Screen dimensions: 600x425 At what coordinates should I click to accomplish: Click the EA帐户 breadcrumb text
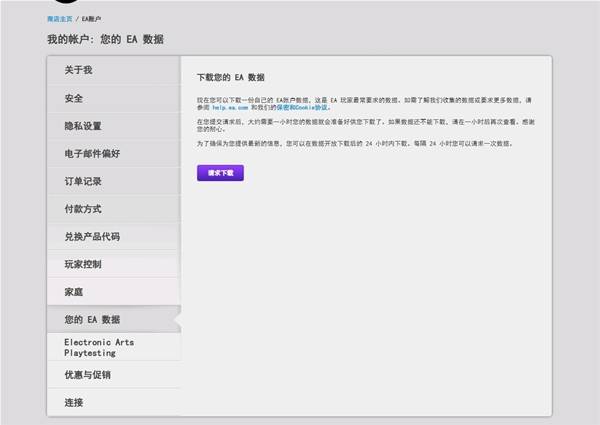click(91, 19)
